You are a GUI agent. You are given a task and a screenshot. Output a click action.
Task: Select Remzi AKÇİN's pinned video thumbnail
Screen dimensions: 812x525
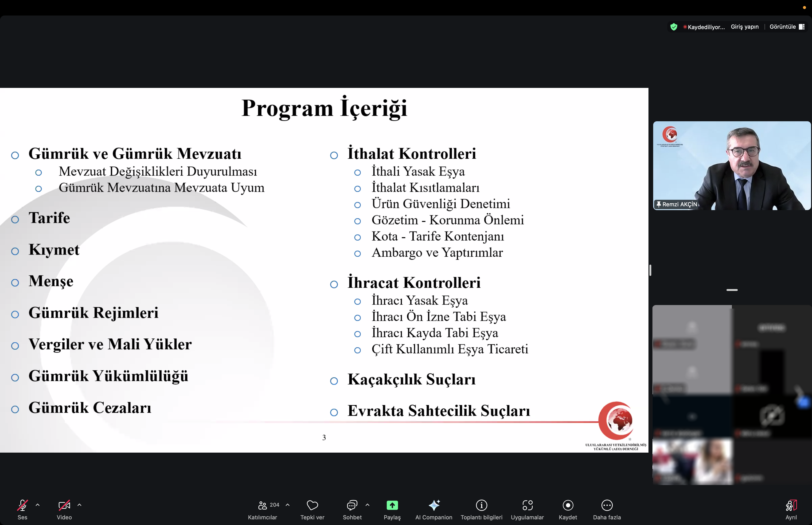point(732,166)
